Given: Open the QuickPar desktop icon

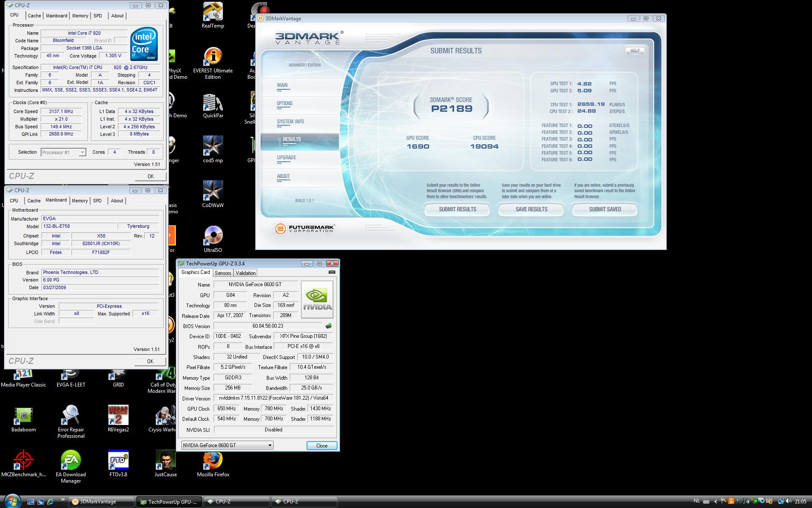Looking at the screenshot, I should [x=213, y=106].
